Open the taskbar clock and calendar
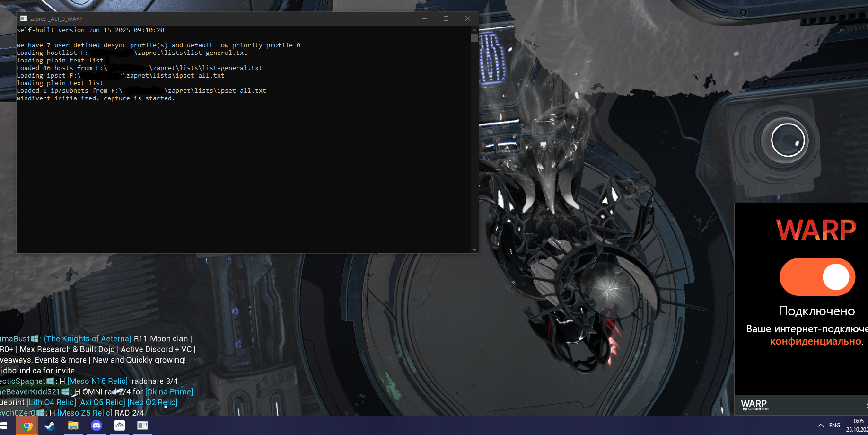 tap(857, 426)
